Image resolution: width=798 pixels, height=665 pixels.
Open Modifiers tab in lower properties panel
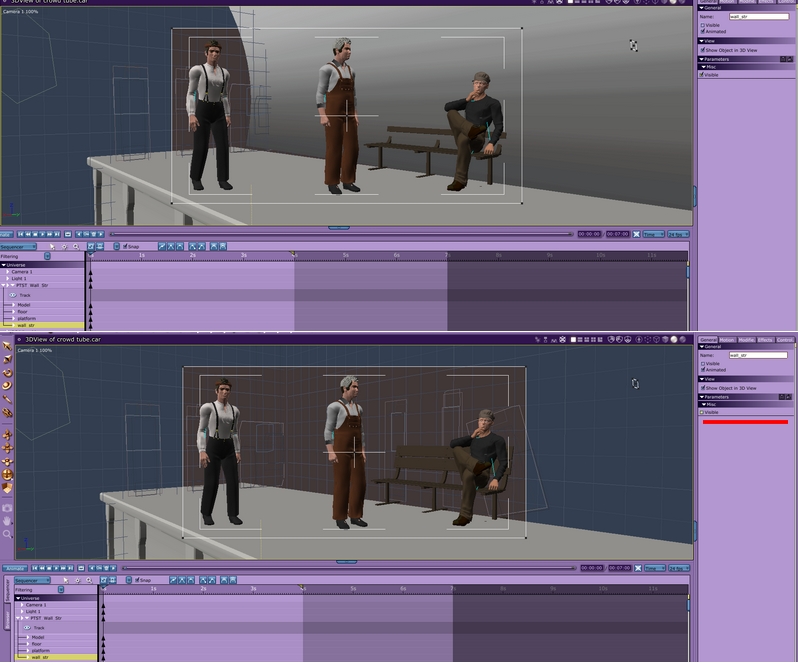(x=746, y=339)
